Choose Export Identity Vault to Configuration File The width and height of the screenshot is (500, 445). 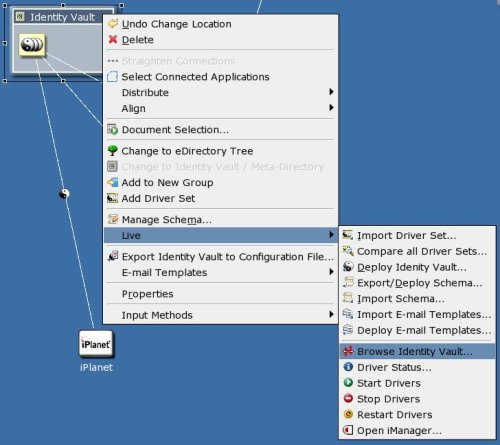[220, 256]
